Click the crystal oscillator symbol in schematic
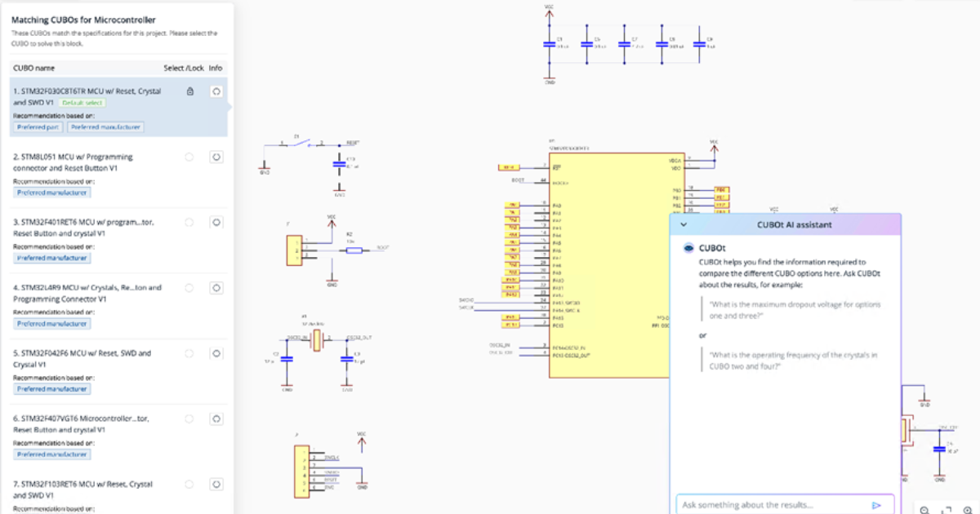This screenshot has width=980, height=514. (317, 342)
